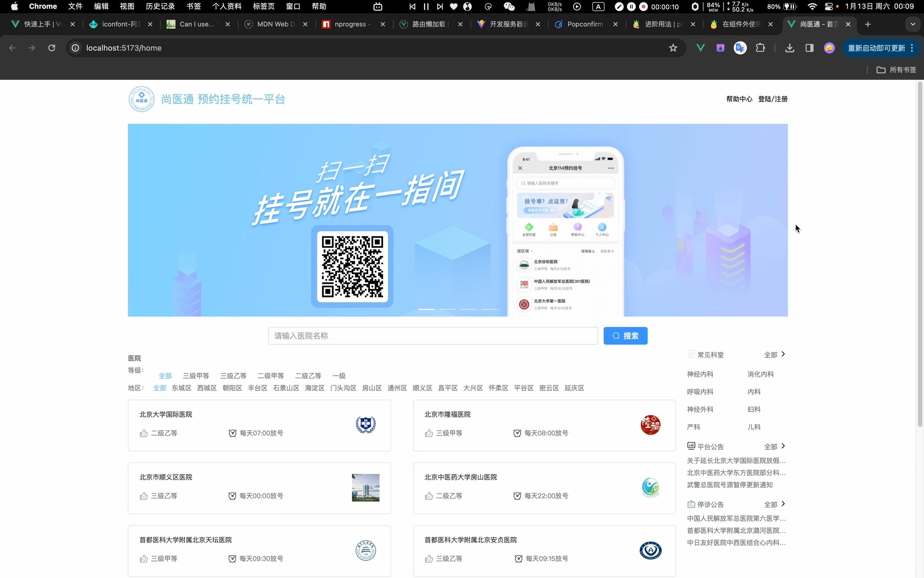
Task: Click 首都医科大学附属北京安贞医院 logo
Action: [x=650, y=550]
